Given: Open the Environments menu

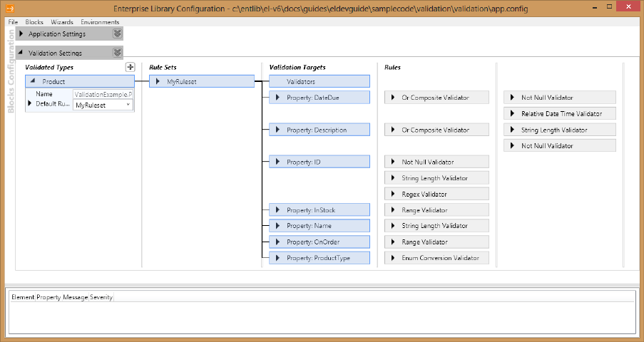Looking at the screenshot, I should click(100, 22).
